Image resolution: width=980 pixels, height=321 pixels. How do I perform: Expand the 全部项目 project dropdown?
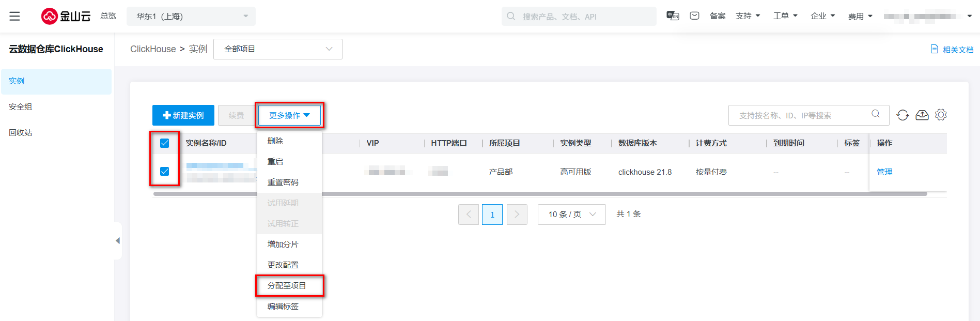[277, 49]
